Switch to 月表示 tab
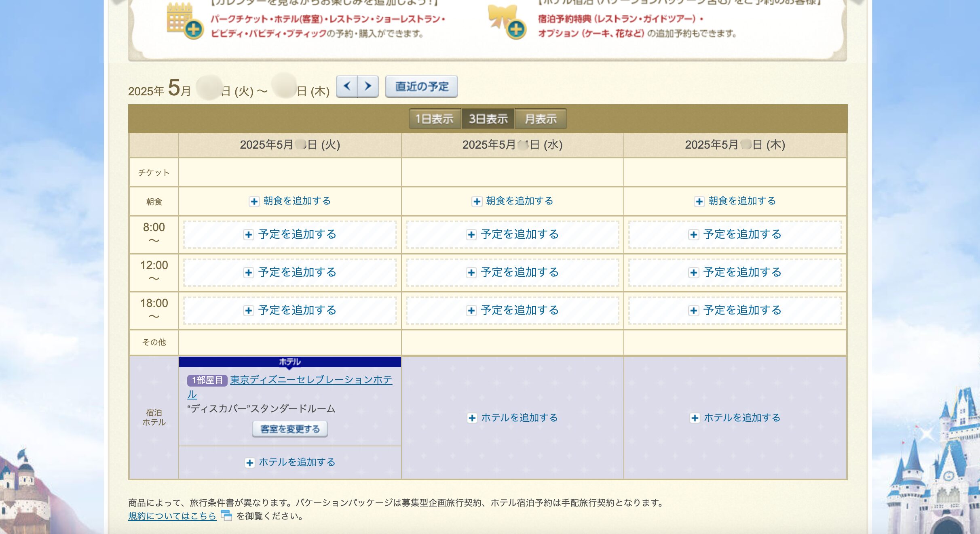Screen dimensions: 980x534 541,119
